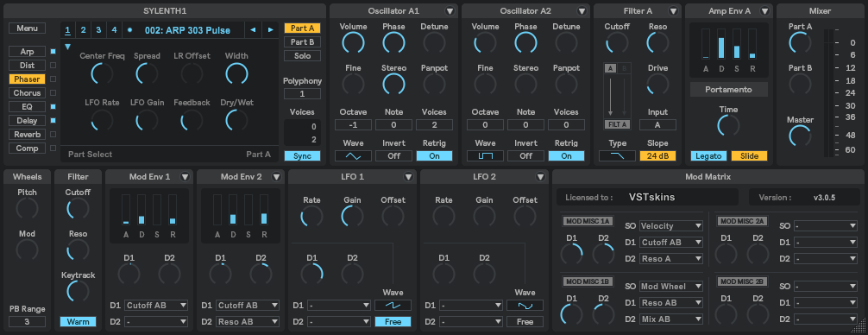
Task: Open the Mod Env 1 header dropdown
Action: (x=185, y=177)
